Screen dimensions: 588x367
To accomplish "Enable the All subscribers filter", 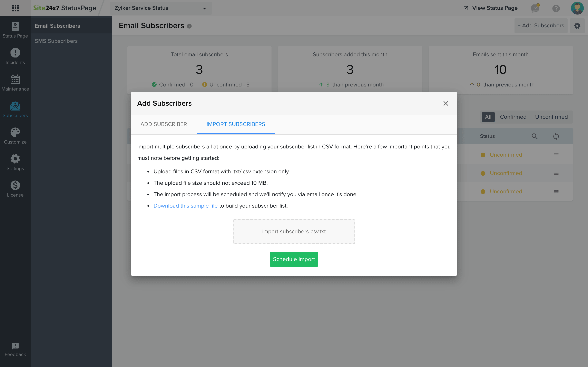I will click(488, 117).
